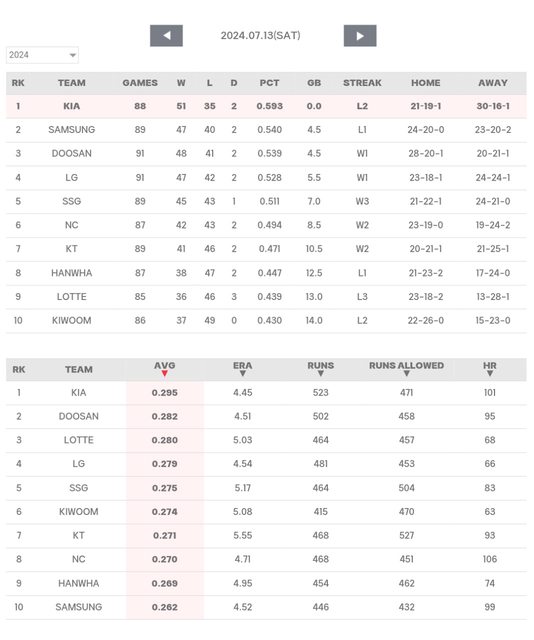Sort by RUNS ALLOWED arrow
The width and height of the screenshot is (534, 640).
tap(406, 373)
